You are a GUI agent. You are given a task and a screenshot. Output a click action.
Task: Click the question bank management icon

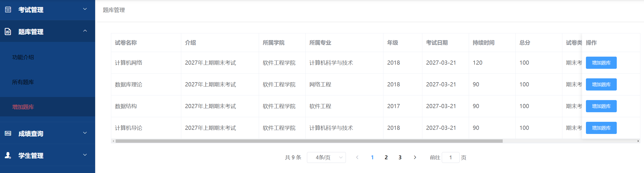(8, 32)
